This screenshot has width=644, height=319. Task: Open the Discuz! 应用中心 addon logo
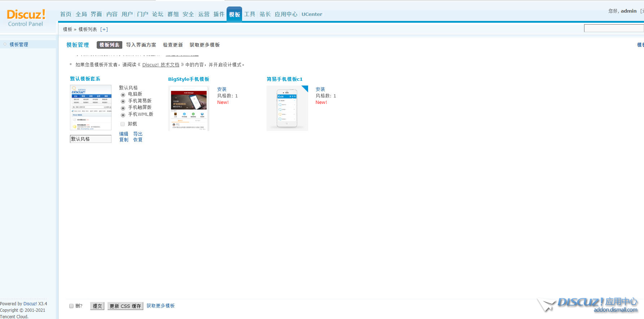pyautogui.click(x=588, y=305)
